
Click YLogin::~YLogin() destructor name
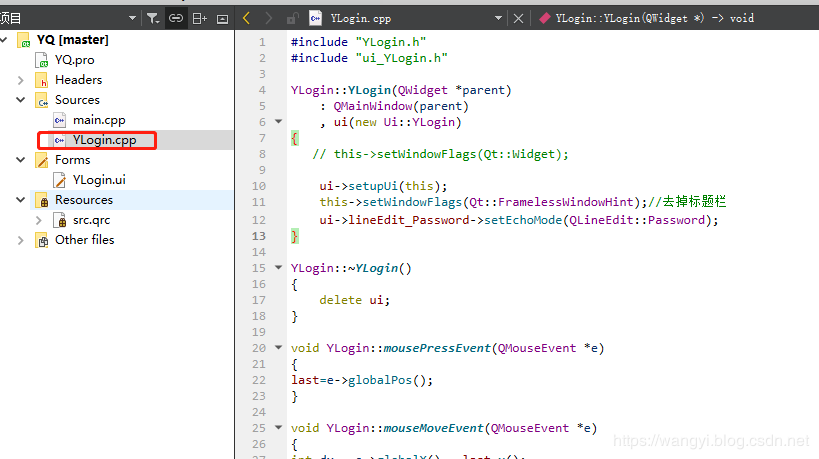[351, 268]
